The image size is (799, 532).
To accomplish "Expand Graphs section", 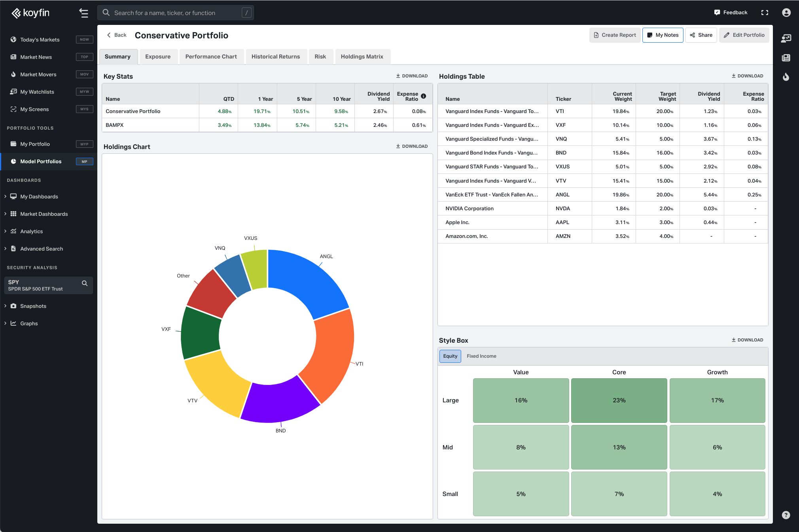I will point(5,323).
